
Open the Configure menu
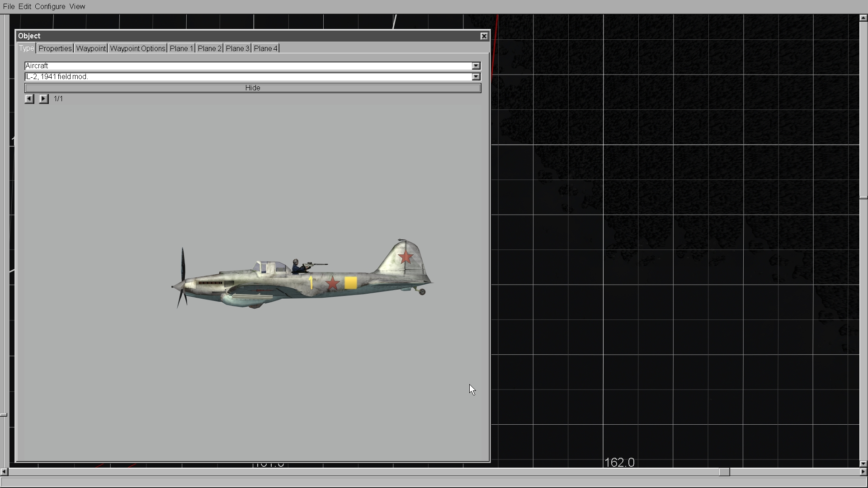50,6
